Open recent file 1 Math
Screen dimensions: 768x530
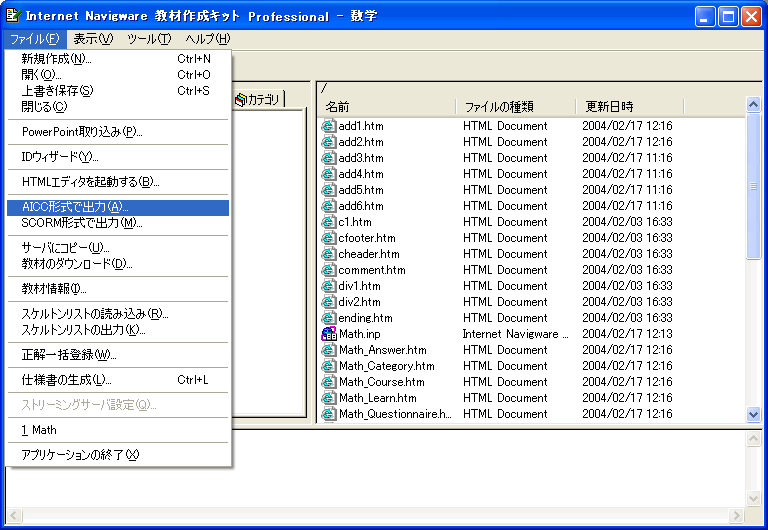39,430
